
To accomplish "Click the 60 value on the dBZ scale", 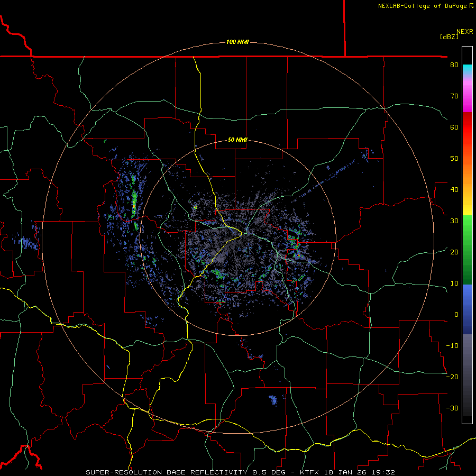I will 454,127.
